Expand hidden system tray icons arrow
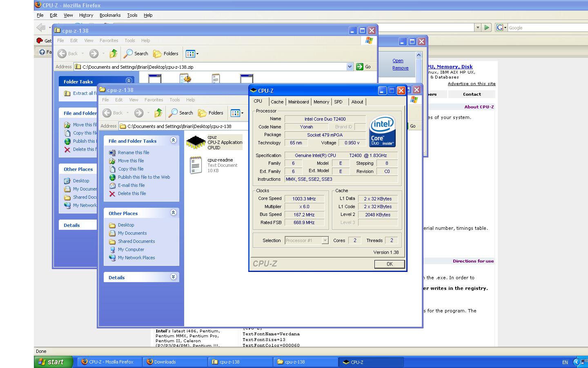Image resolution: width=588 pixels, height=368 pixels. (576, 362)
